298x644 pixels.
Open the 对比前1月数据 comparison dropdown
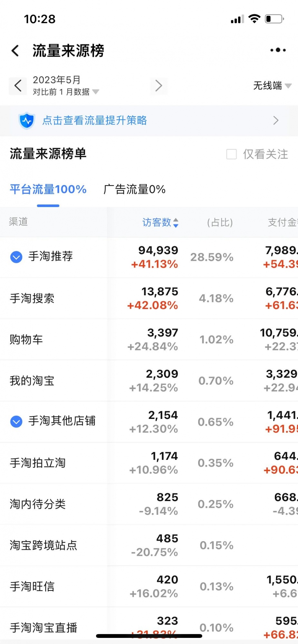pyautogui.click(x=66, y=92)
